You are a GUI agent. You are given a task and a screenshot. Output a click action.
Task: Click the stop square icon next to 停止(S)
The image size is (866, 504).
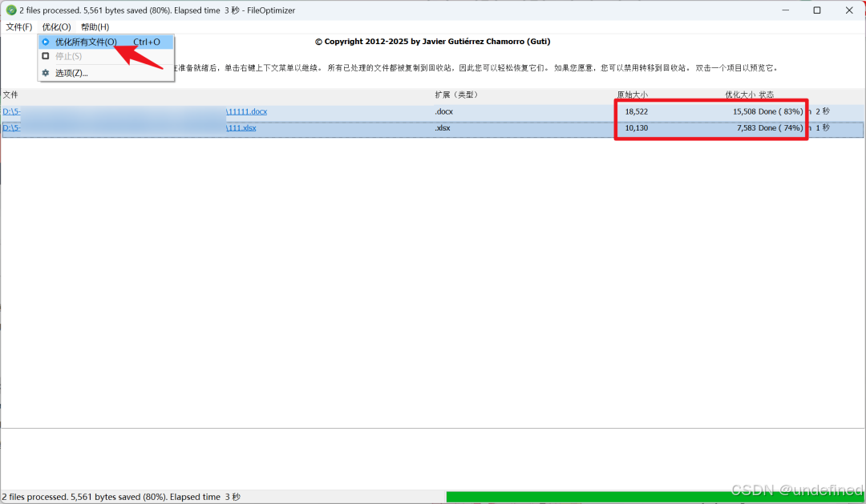tap(46, 56)
